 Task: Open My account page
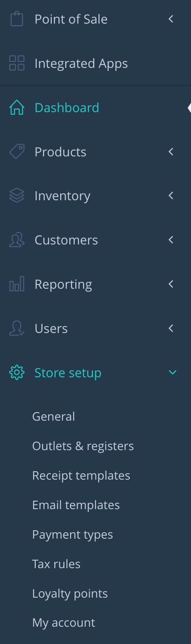[64, 623]
